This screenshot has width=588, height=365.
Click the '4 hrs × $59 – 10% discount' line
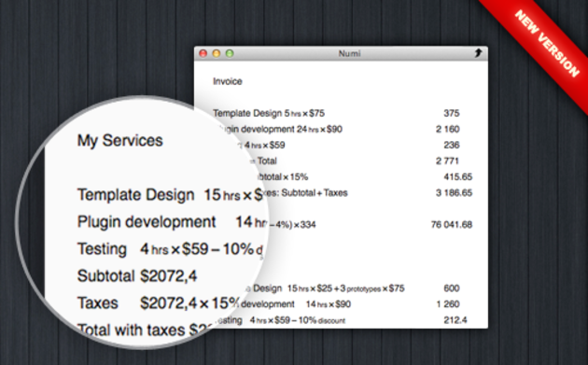point(298,320)
